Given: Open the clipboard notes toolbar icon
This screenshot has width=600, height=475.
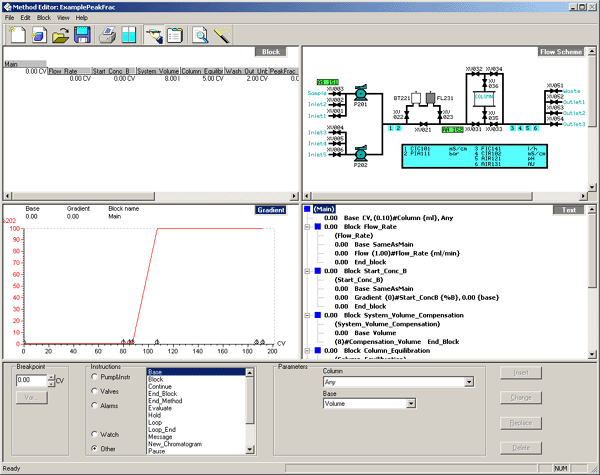Looking at the screenshot, I should 175,35.
